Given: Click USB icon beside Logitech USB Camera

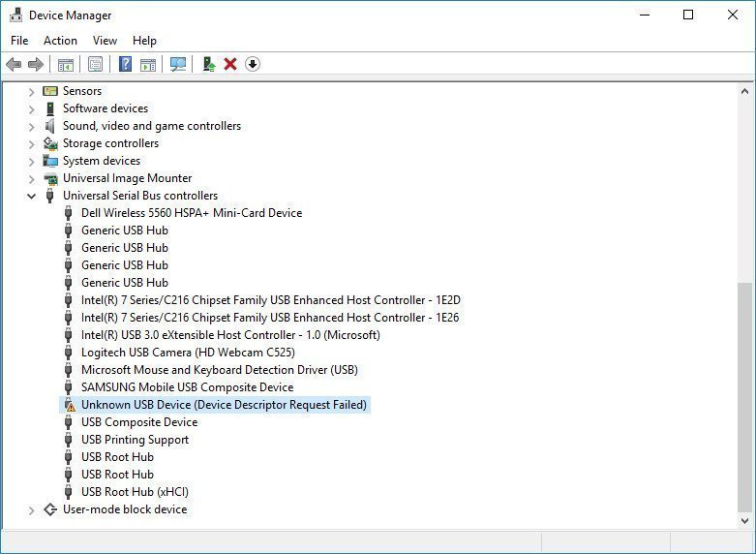Looking at the screenshot, I should pyautogui.click(x=69, y=353).
